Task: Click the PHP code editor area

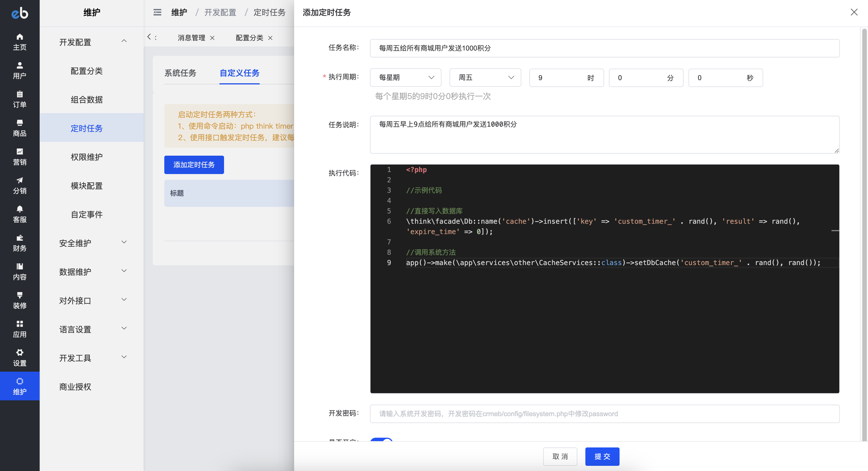Action: 605,279
